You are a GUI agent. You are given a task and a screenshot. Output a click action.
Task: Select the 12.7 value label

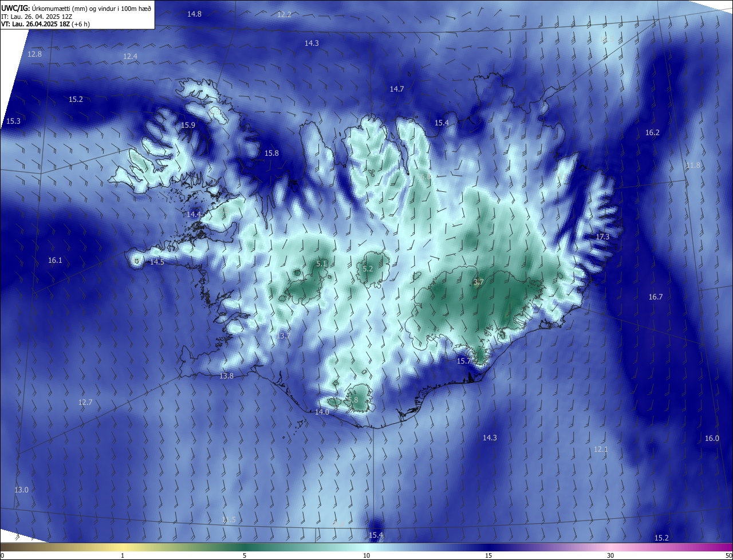tap(85, 403)
